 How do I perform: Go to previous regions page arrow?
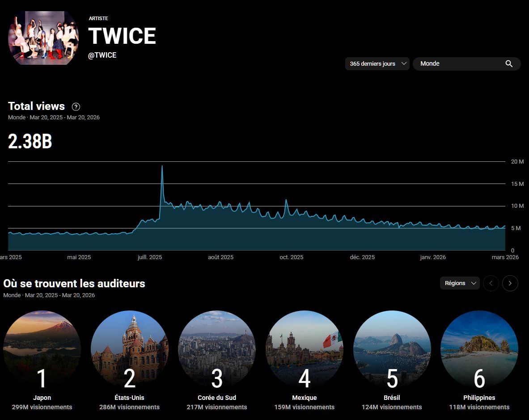click(491, 283)
